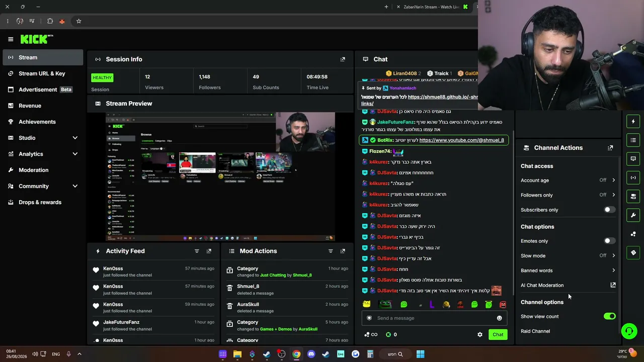Open Discord from the taskbar
Viewport: 644px width, 362px height.
(x=311, y=354)
